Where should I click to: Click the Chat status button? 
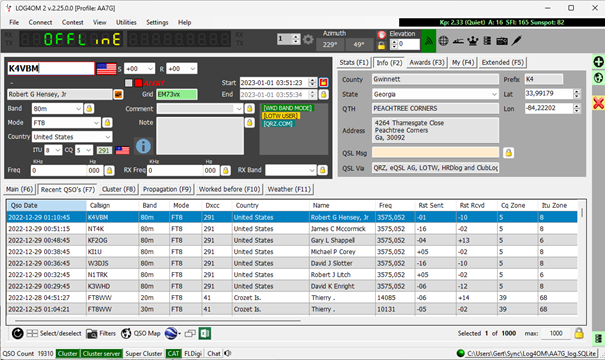click(x=213, y=353)
